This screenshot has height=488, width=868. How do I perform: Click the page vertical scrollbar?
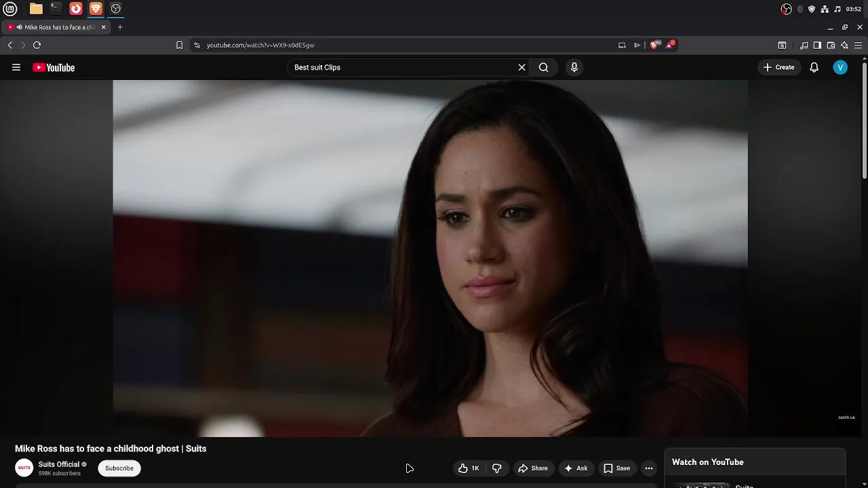(865, 122)
